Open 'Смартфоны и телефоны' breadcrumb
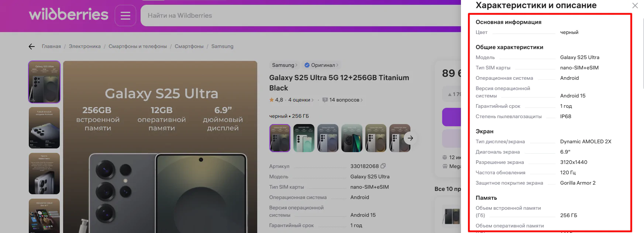Image resolution: width=644 pixels, height=233 pixels. [x=138, y=46]
